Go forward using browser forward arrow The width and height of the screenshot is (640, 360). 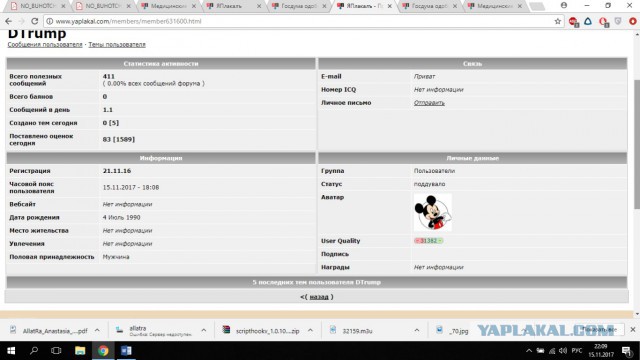[x=21, y=21]
